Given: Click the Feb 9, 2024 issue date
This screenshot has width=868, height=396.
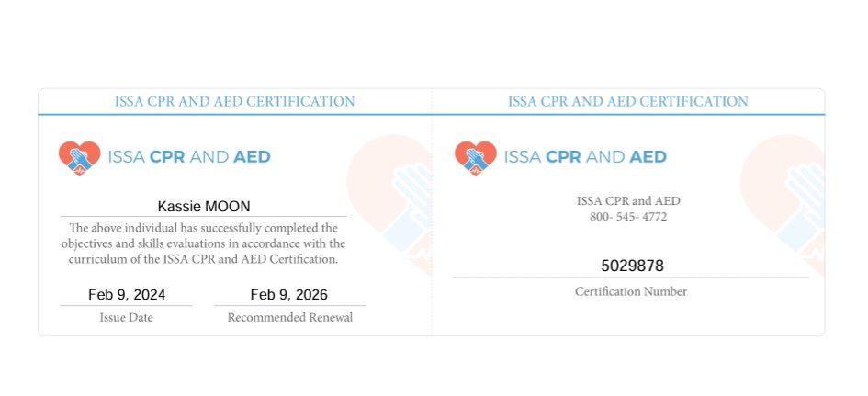Looking at the screenshot, I should [127, 295].
